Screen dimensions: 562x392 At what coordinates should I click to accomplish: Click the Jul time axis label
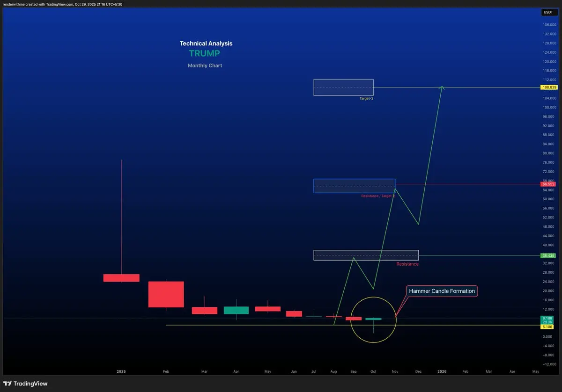click(x=313, y=371)
